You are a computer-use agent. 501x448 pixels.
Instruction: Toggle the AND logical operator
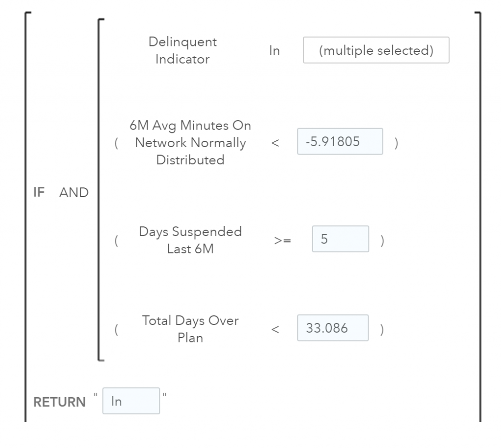click(73, 192)
